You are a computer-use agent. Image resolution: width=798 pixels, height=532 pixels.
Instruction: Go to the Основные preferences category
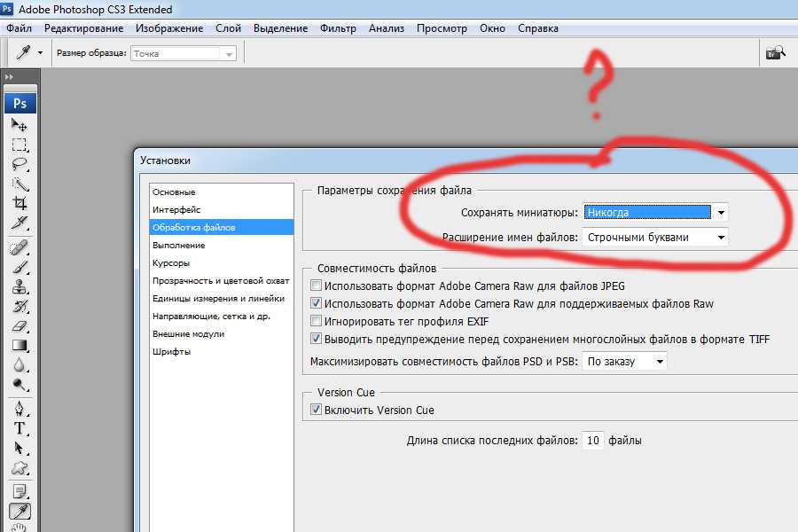[x=222, y=192]
